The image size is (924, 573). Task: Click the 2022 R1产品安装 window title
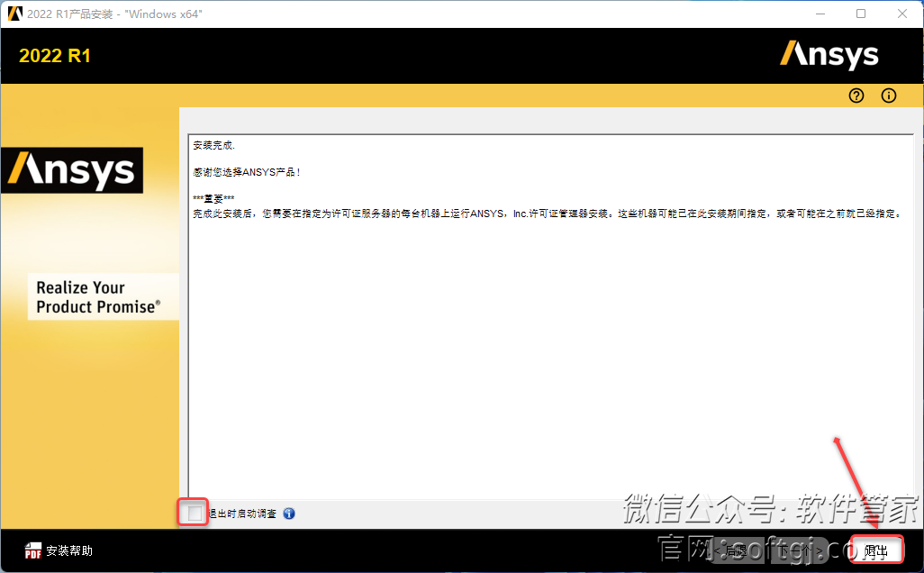coord(114,14)
